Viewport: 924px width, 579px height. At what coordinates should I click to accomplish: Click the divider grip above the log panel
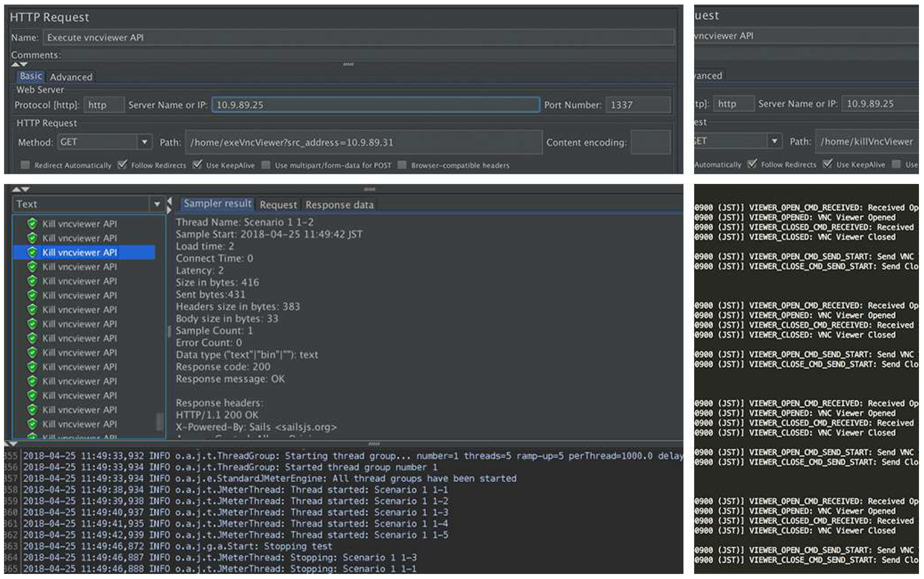coord(374,444)
